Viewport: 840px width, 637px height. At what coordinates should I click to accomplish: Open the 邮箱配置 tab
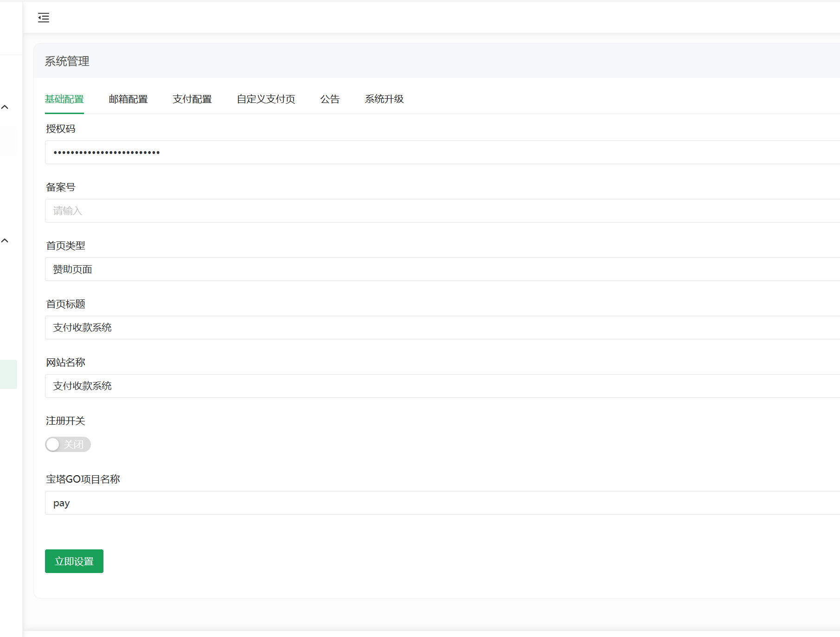(x=128, y=99)
